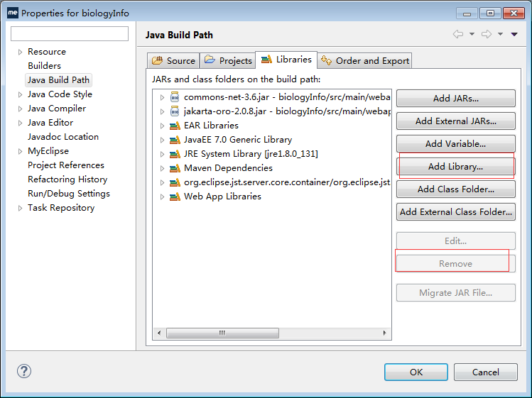Select Refactoring History in tree
The width and height of the screenshot is (532, 398).
(67, 179)
